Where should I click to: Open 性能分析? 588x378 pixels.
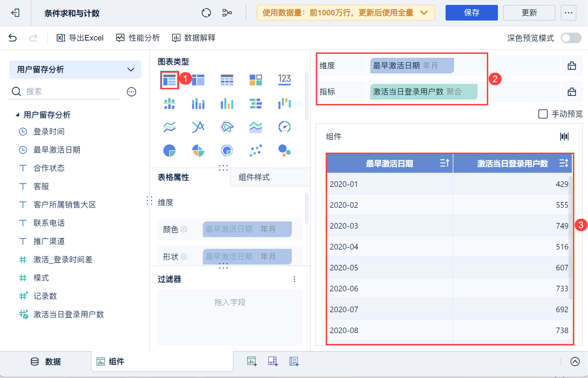[138, 38]
